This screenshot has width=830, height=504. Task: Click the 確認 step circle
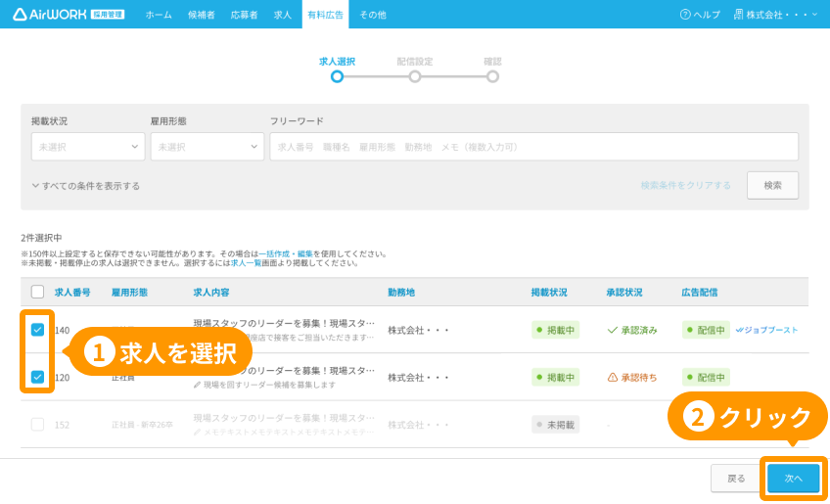point(493,76)
